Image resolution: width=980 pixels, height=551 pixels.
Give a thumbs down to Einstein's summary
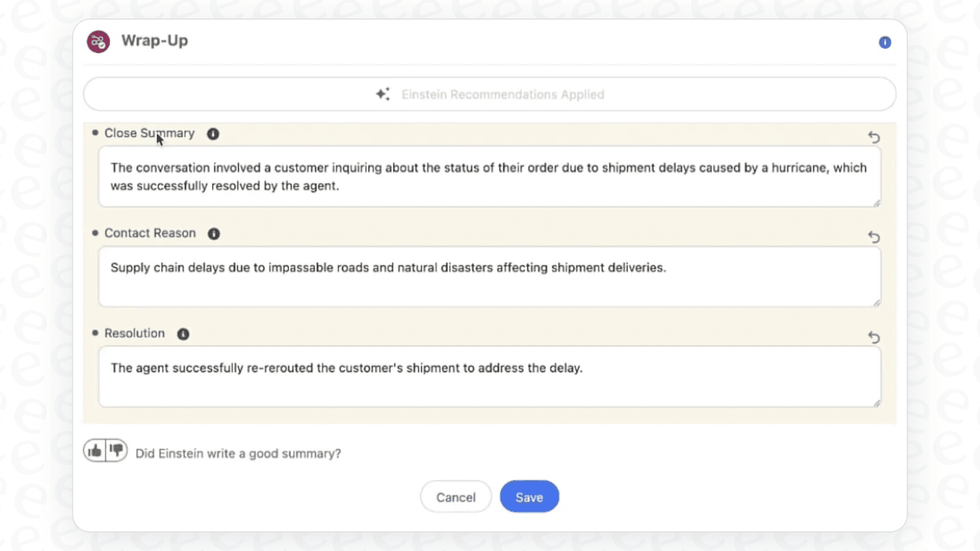coord(116,450)
